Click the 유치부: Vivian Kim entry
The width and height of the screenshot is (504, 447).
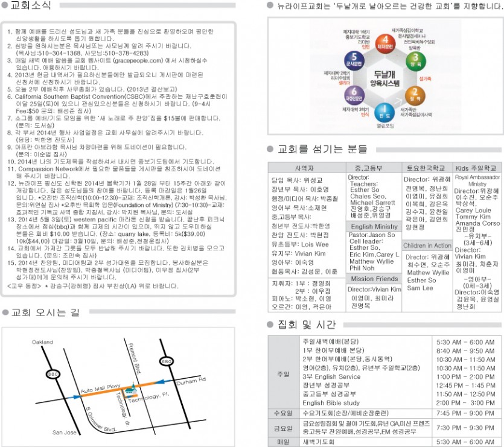click(299, 253)
